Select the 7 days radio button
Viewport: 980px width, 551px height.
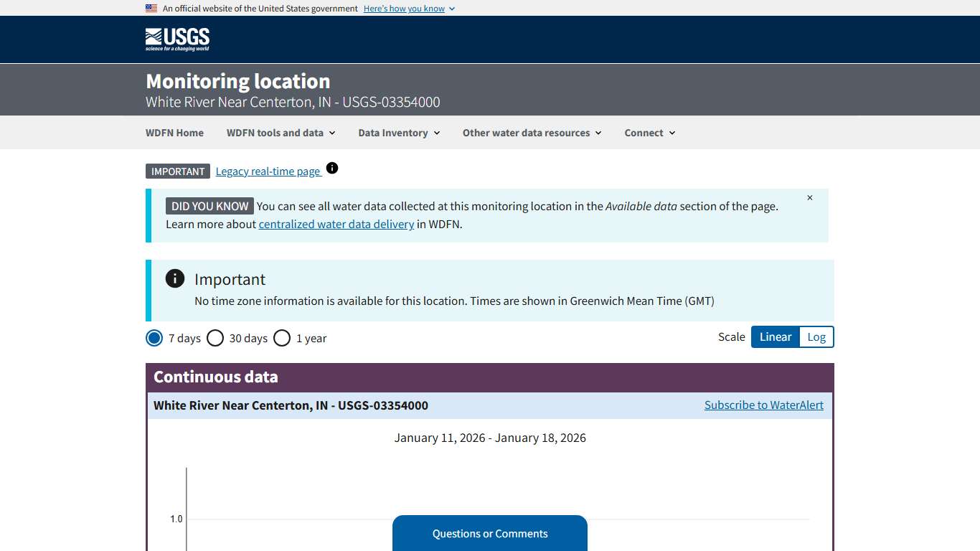pos(154,338)
